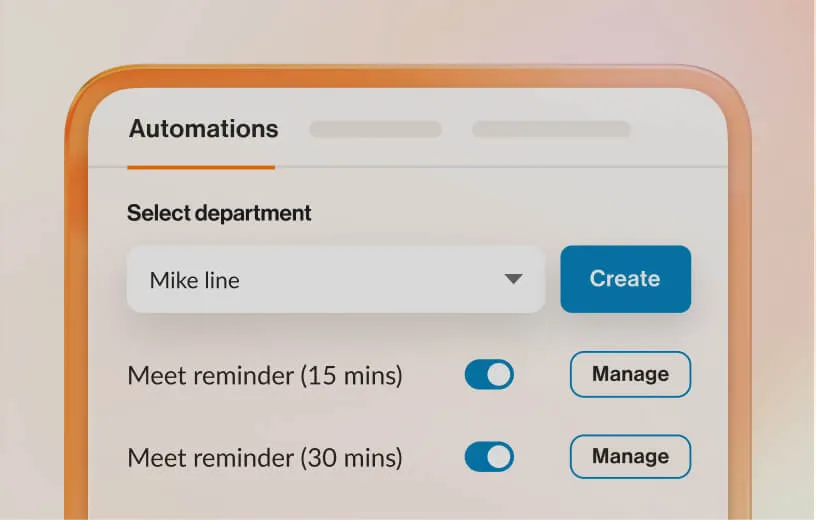Click the white knob of 30 mins toggle

pyautogui.click(x=500, y=457)
